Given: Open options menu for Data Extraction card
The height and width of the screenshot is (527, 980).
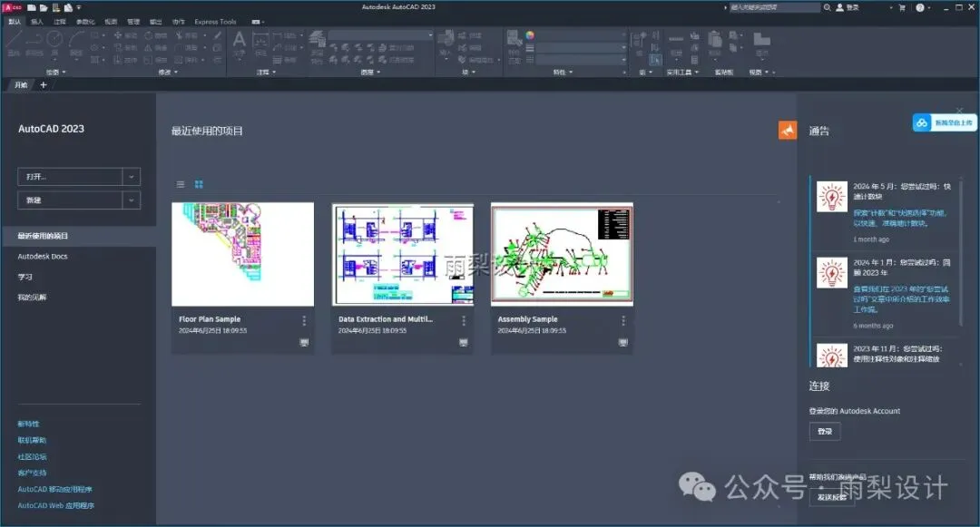Looking at the screenshot, I should point(463,320).
